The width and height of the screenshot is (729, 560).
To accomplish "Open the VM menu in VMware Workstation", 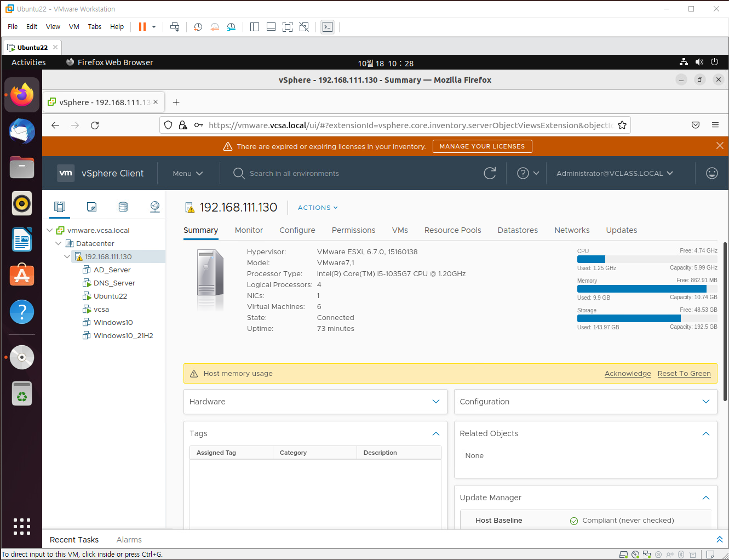I will click(x=74, y=27).
